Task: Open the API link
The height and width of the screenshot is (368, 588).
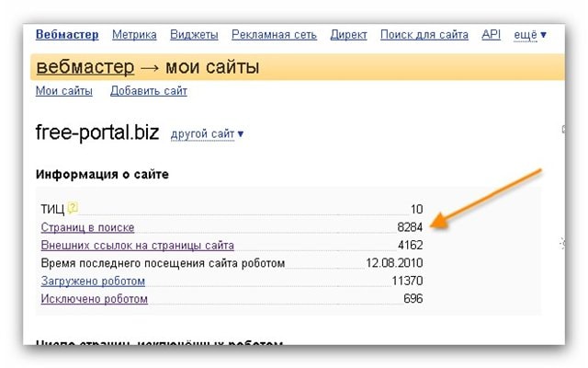Action: click(x=491, y=35)
